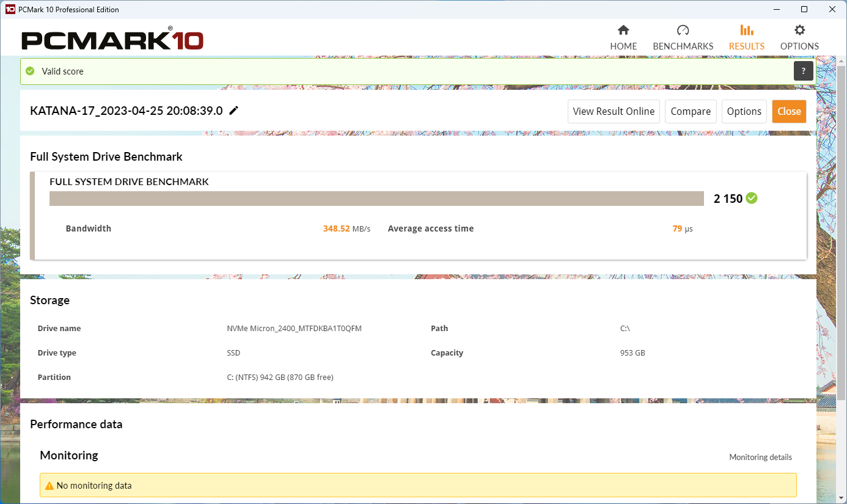This screenshot has height=504, width=847.
Task: Click the Path label
Action: [439, 329]
